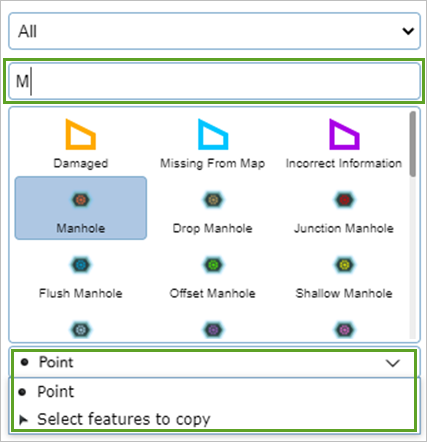Choose the Offset Manhole template icon
Image resolution: width=427 pixels, height=442 pixels.
tap(213, 265)
